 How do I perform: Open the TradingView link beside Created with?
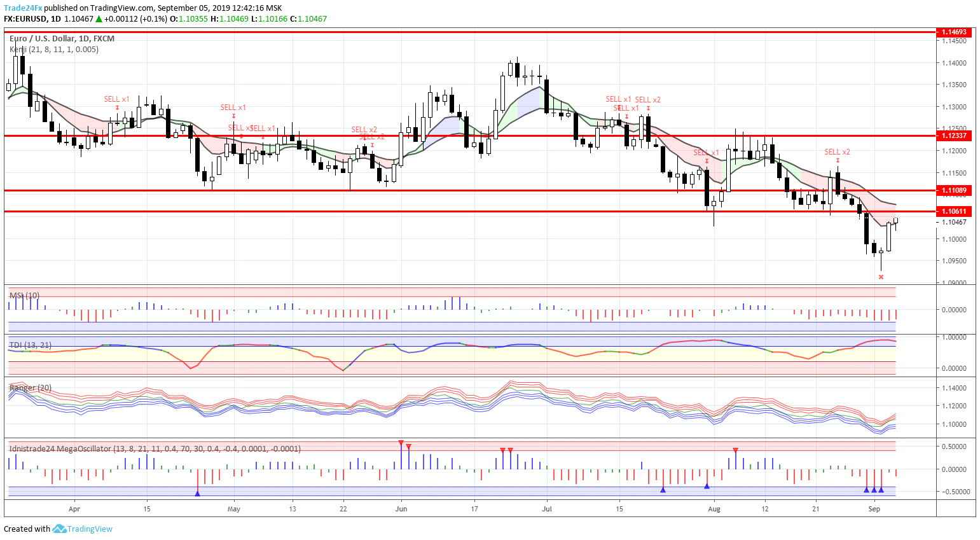[x=90, y=529]
